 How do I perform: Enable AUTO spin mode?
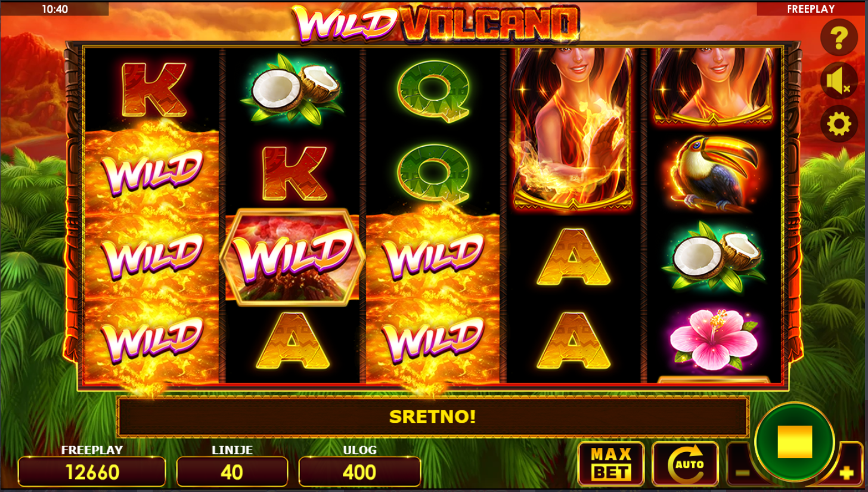(x=686, y=464)
